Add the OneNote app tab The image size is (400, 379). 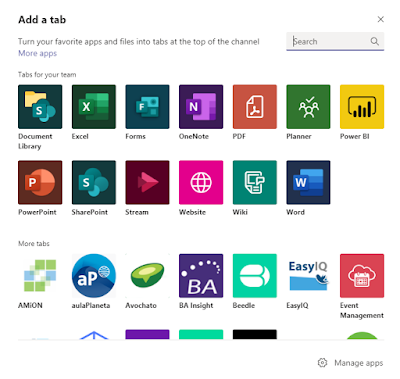coord(201,107)
